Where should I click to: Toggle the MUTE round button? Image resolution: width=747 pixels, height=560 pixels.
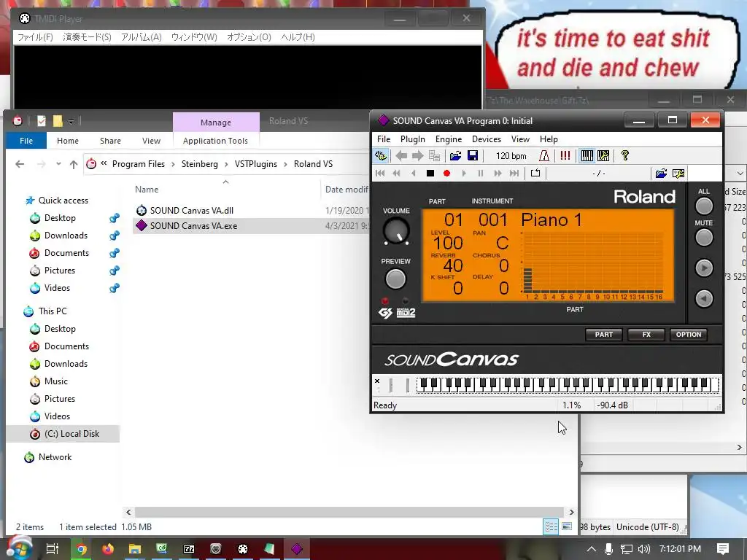click(x=704, y=238)
